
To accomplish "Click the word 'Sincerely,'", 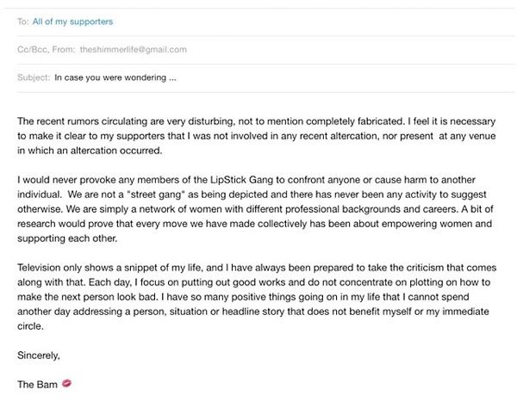I will [39, 355].
